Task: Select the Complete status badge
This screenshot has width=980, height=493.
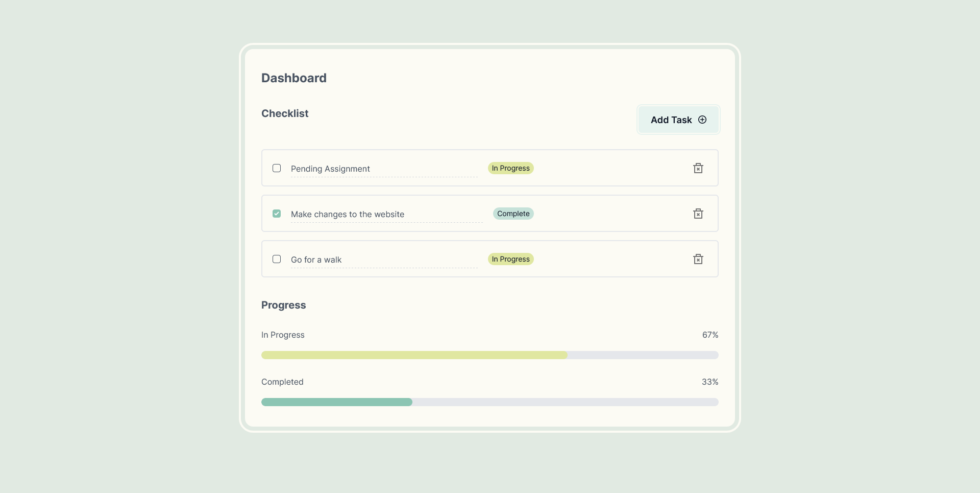Action: point(513,214)
